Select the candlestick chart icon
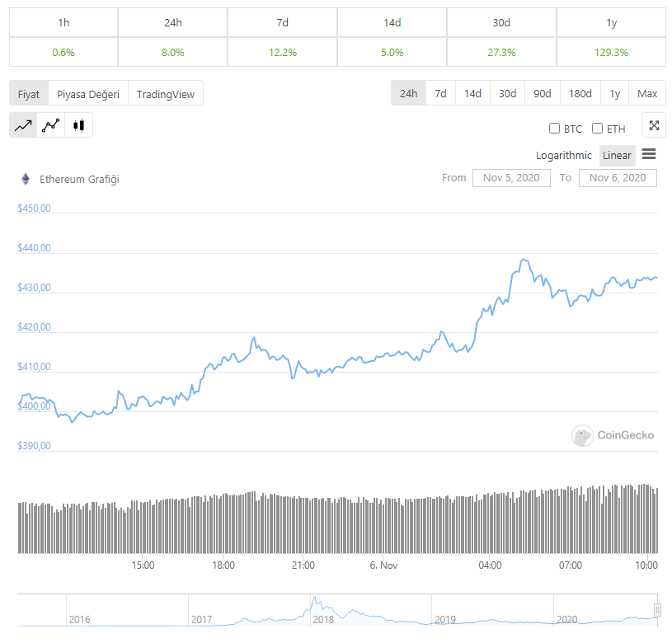Image resolution: width=672 pixels, height=638 pixels. coord(79,125)
